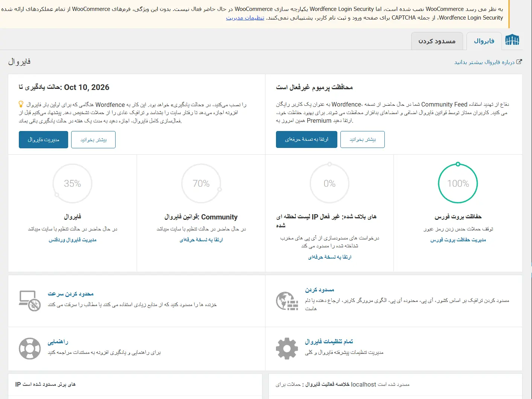Click بیشتر بخوانید under learning mode
The height and width of the screenshot is (399, 532).
(x=93, y=140)
